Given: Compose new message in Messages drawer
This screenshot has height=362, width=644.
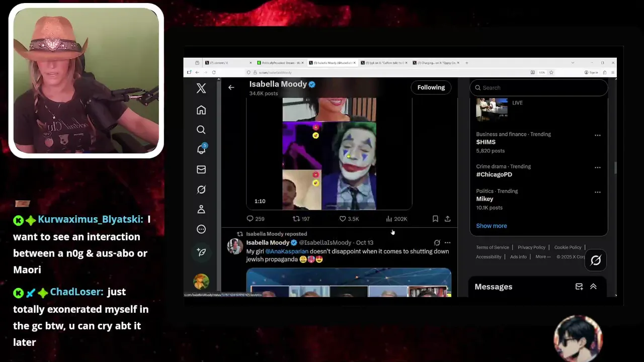Looking at the screenshot, I should pyautogui.click(x=579, y=287).
